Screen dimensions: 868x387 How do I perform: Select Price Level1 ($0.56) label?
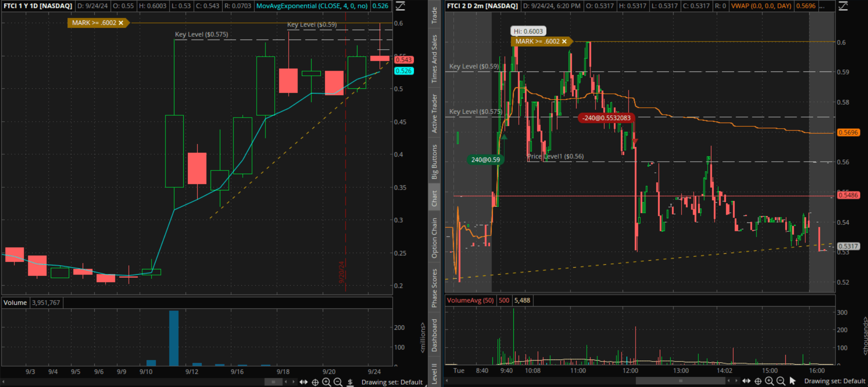[x=556, y=156]
